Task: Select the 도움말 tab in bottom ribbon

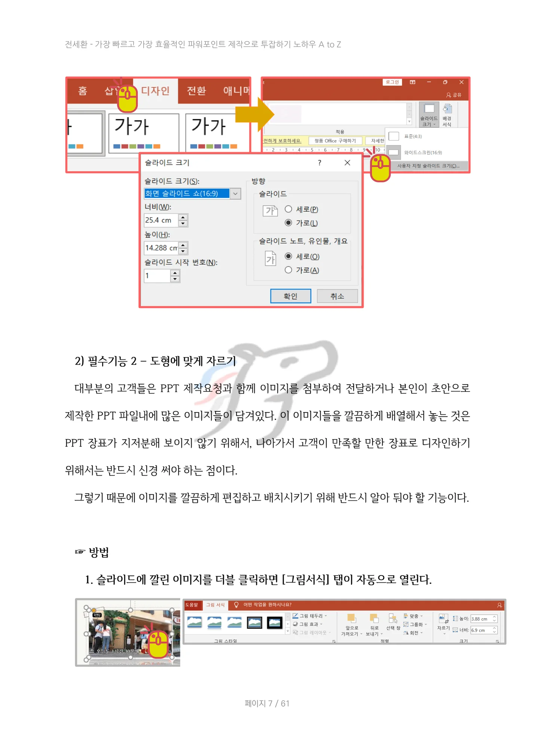Action: pyautogui.click(x=192, y=605)
